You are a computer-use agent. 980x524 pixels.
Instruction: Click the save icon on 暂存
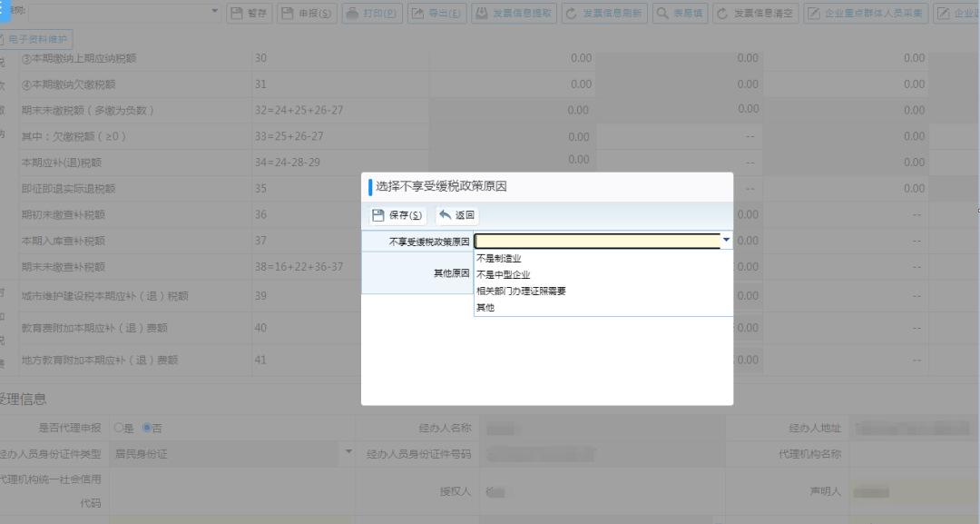click(236, 13)
